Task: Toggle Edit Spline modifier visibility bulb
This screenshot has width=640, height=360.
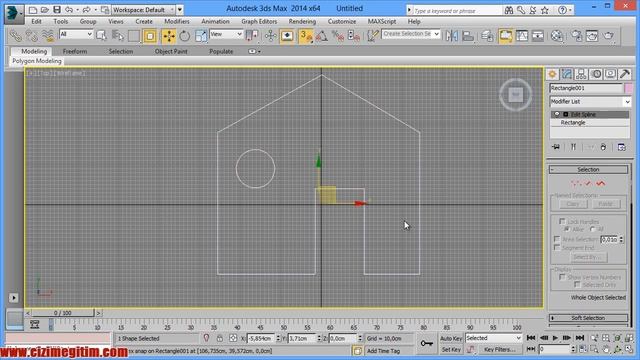Action: 557,114
